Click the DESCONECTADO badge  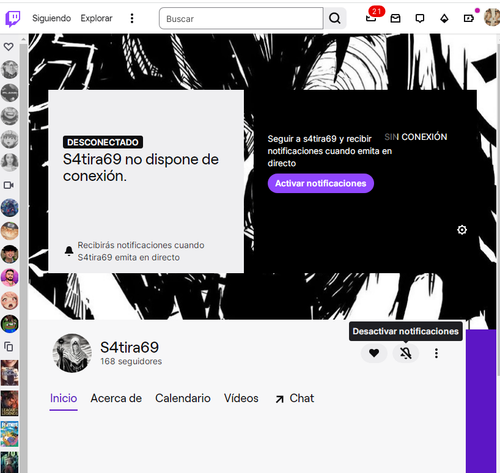(x=103, y=142)
